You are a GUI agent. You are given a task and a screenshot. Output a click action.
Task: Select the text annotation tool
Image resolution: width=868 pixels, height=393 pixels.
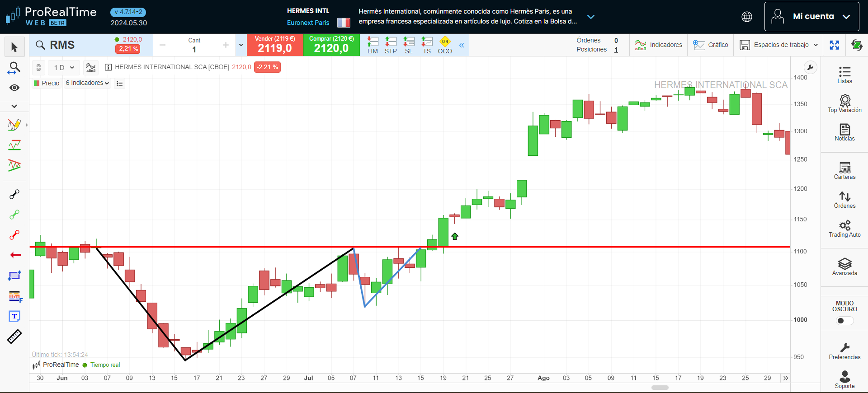tap(14, 316)
